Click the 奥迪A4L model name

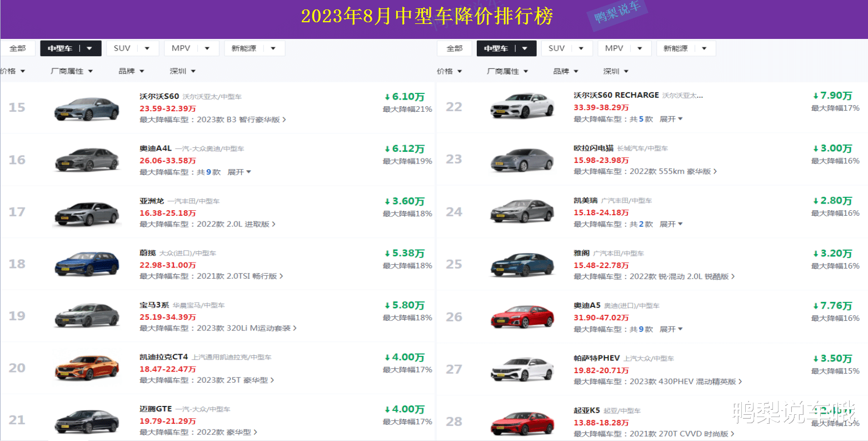coord(156,148)
